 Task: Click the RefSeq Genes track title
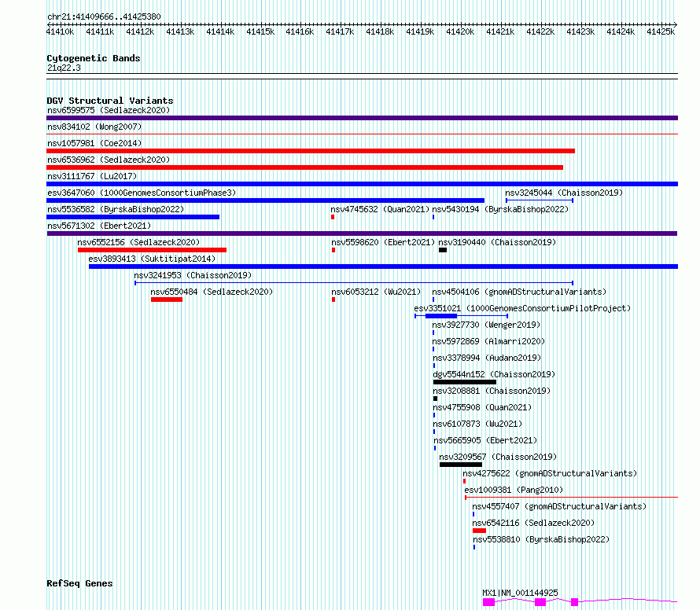click(x=79, y=584)
